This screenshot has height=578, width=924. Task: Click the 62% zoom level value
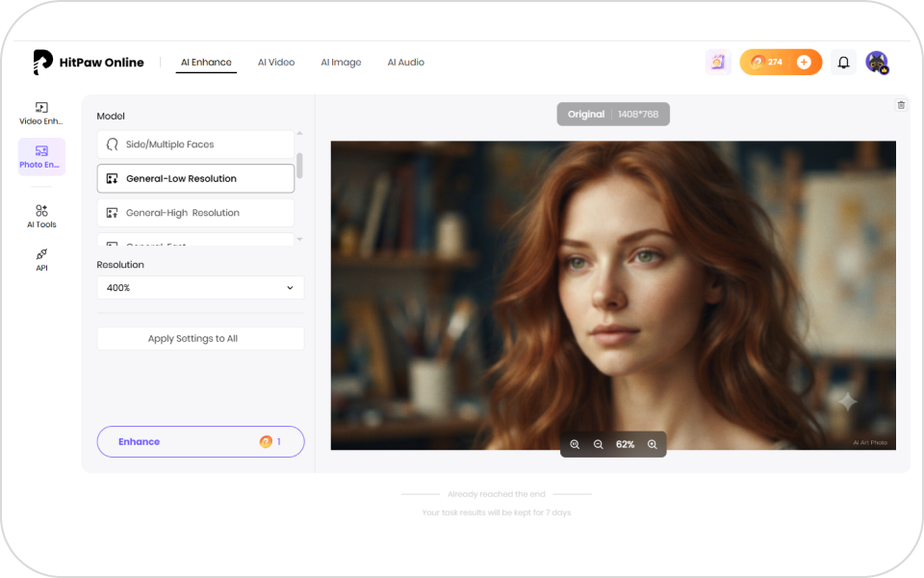click(626, 444)
